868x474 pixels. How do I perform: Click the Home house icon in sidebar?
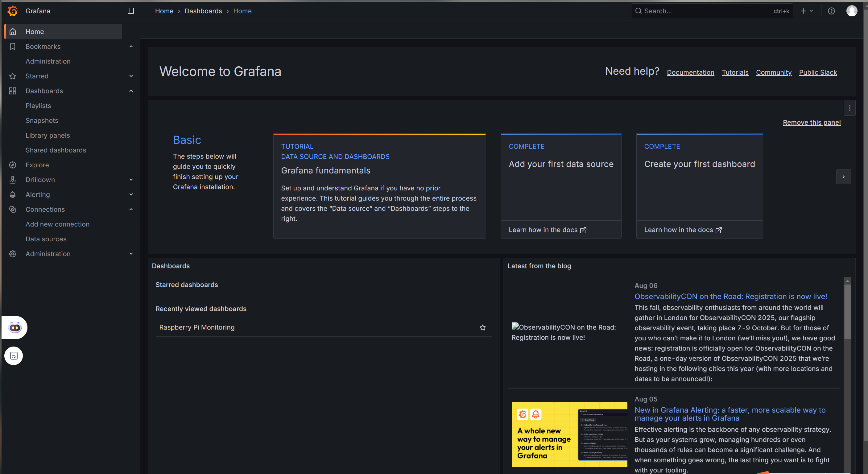pos(13,31)
